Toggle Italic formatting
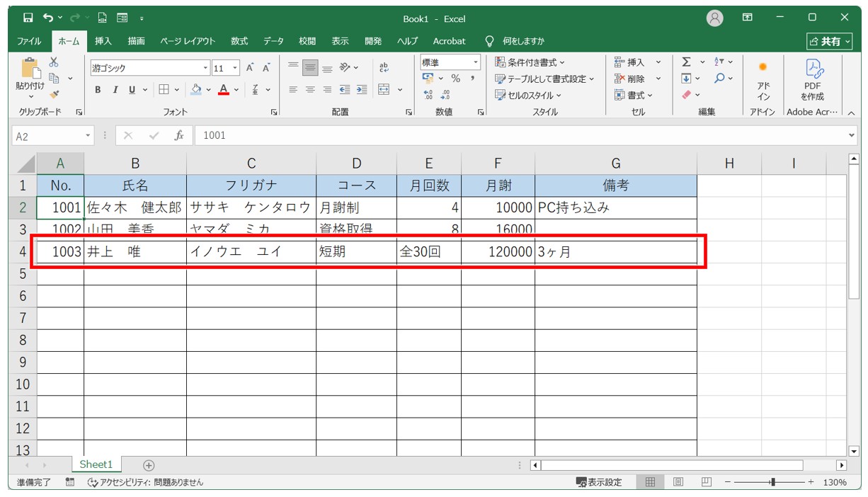The height and width of the screenshot is (497, 868). pyautogui.click(x=115, y=90)
